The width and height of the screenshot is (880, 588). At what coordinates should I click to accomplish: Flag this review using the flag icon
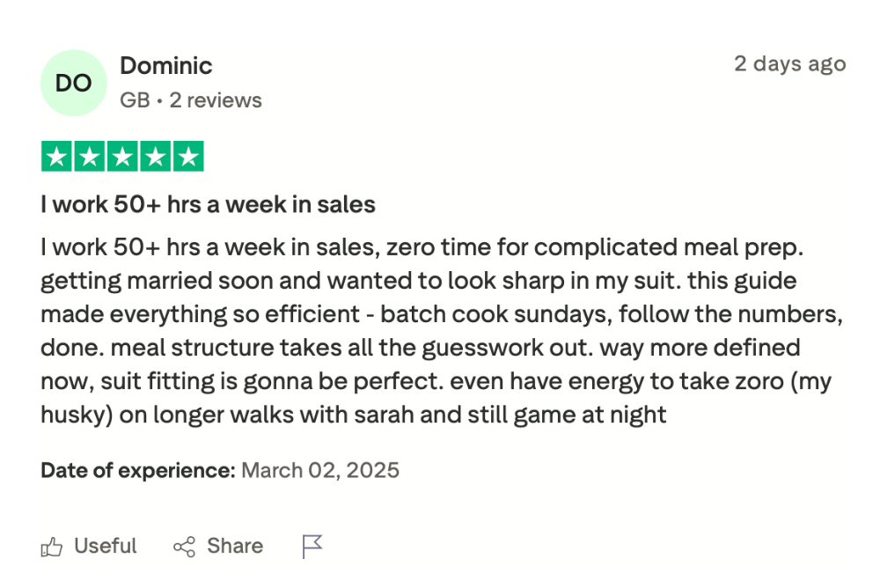coord(312,547)
